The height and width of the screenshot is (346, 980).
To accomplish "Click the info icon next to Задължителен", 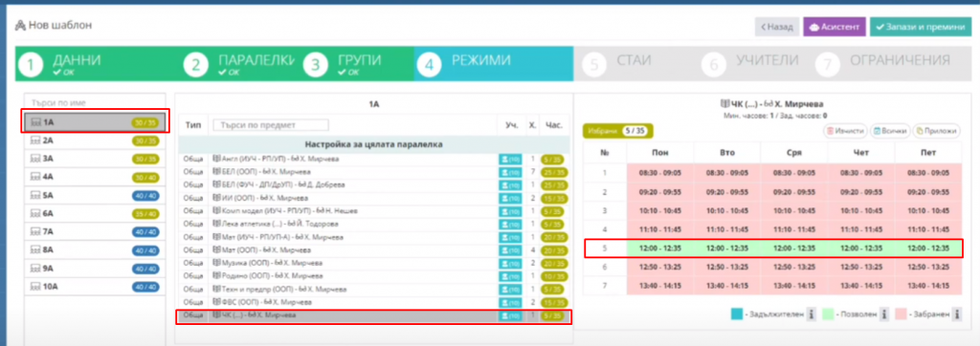I will [811, 314].
